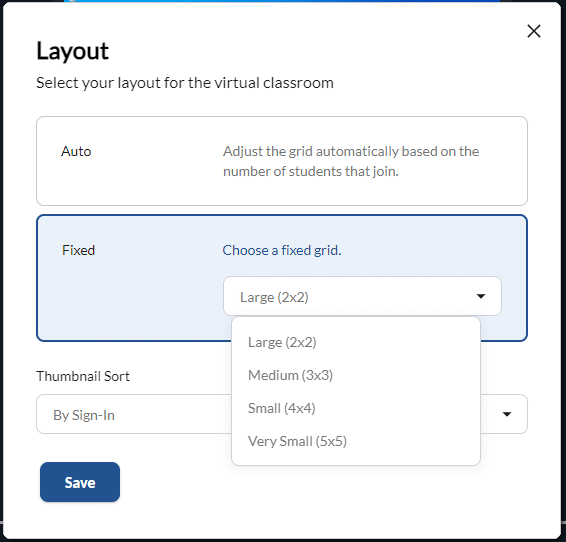This screenshot has height=542, width=566.
Task: Click the "Fixed" option label
Action: pyautogui.click(x=78, y=250)
